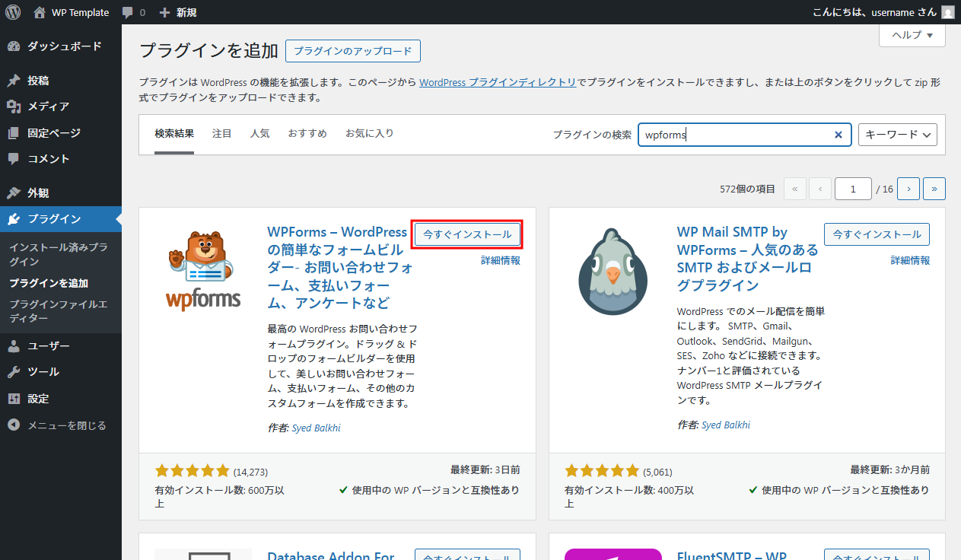Image resolution: width=961 pixels, height=560 pixels.
Task: Click WP Mail SMTP by WPForms title
Action: click(x=748, y=259)
